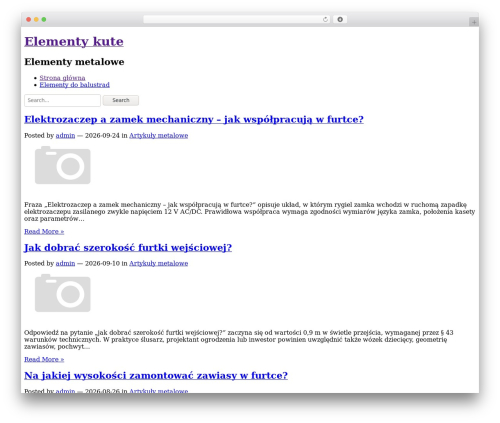Click the browser download icon button
Viewport: 500px width, 423px height.
[x=340, y=19]
